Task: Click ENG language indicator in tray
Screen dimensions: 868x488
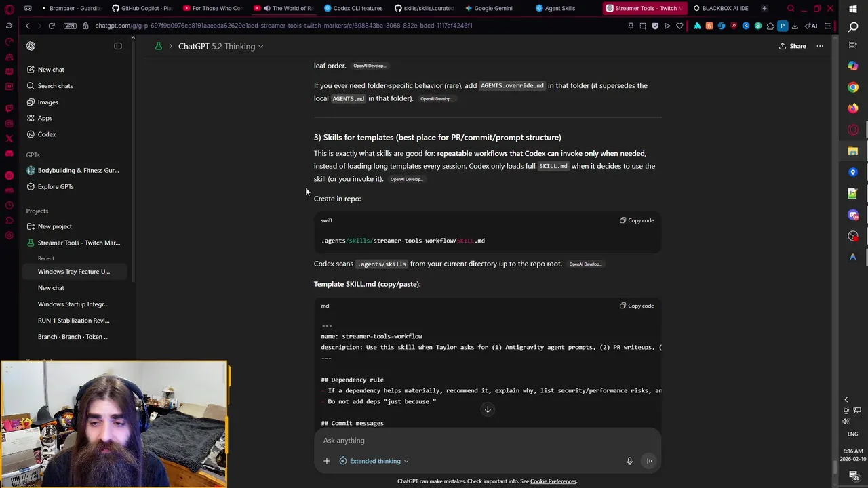Action: point(852,434)
